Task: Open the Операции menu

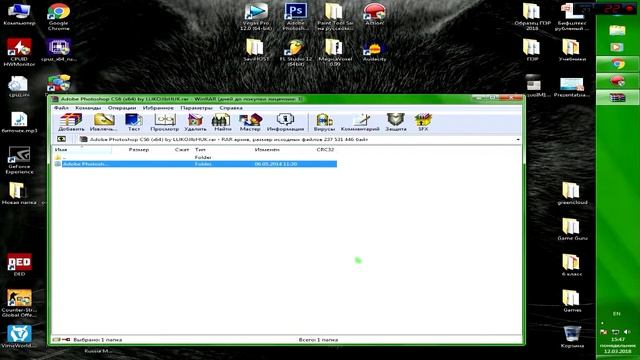Action: click(122, 108)
